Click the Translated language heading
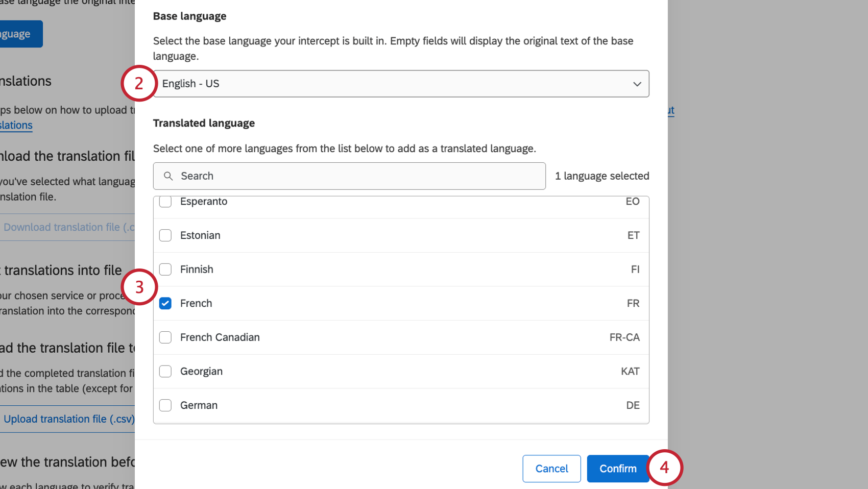 pos(204,123)
